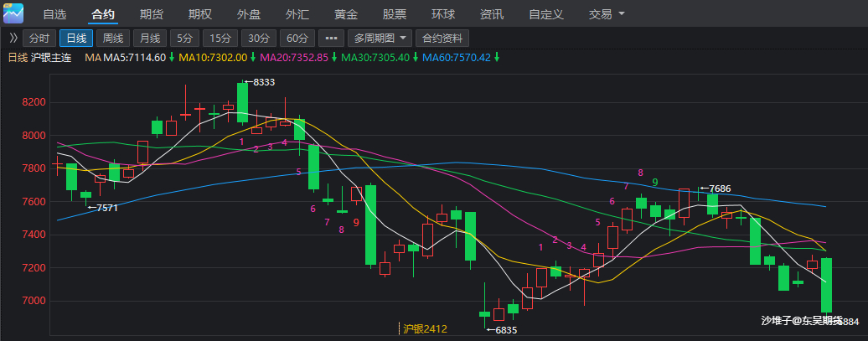Viewport: 868px width, 341px height.
Task: Switch to the 期货 tab
Action: [151, 14]
